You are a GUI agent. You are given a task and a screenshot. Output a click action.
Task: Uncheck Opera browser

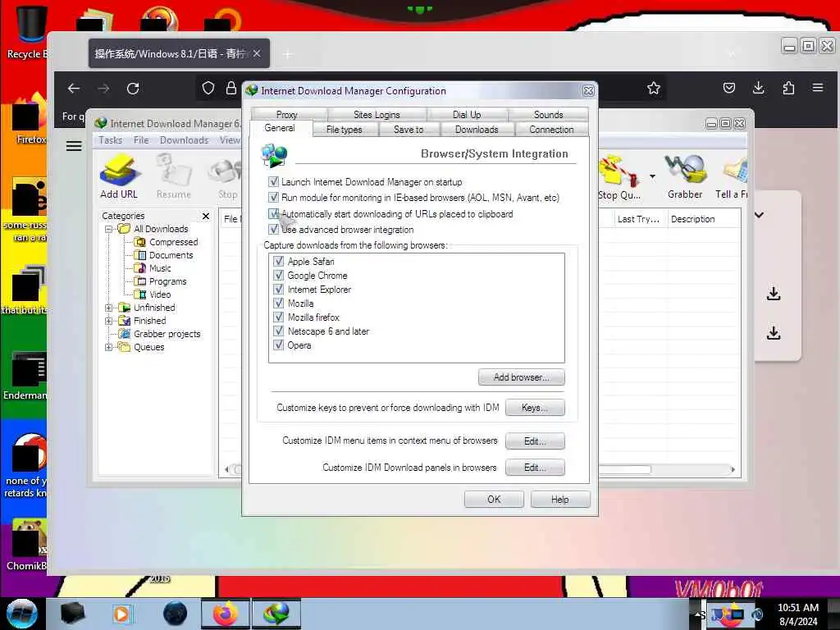(279, 345)
